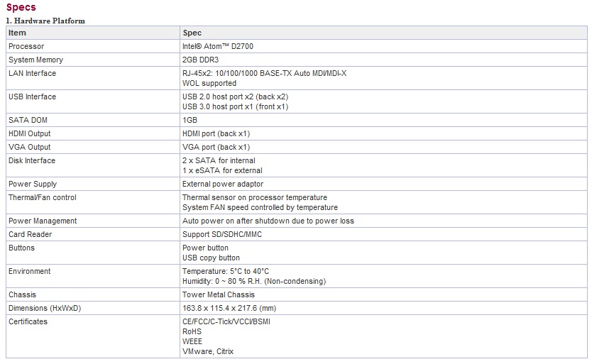Select the Thermal/Fan control row label
Screen dimensions: 592x364
pyautogui.click(x=43, y=197)
